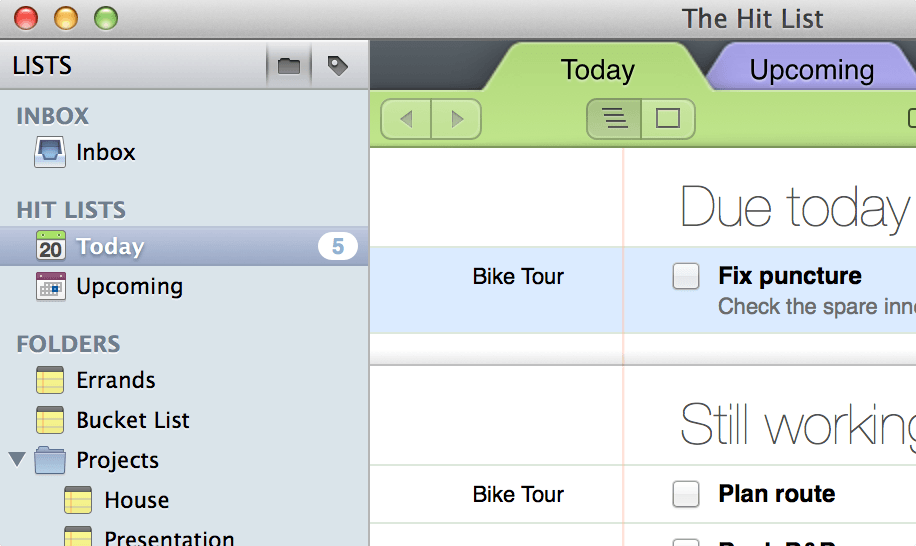Select the House project list
916x546 pixels.
(x=136, y=500)
